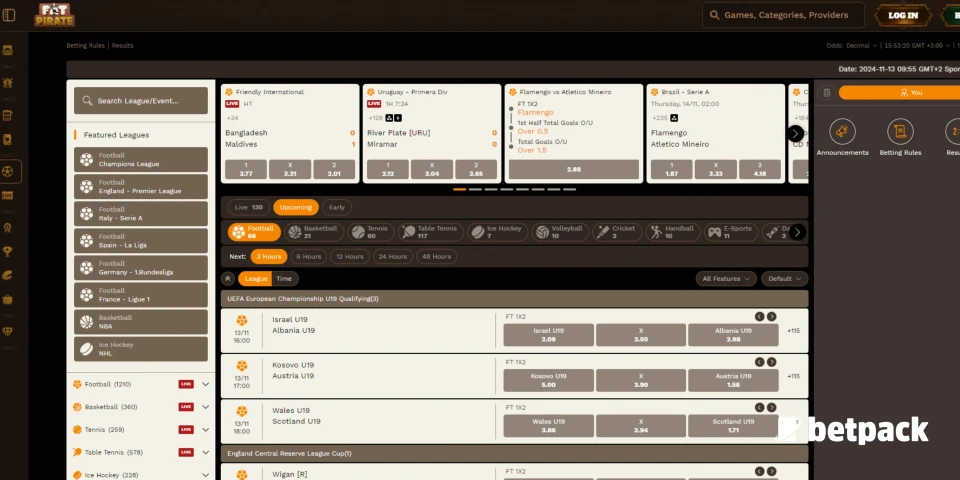The height and width of the screenshot is (480, 960).
Task: Click the Search League/Event input field
Action: click(x=141, y=101)
